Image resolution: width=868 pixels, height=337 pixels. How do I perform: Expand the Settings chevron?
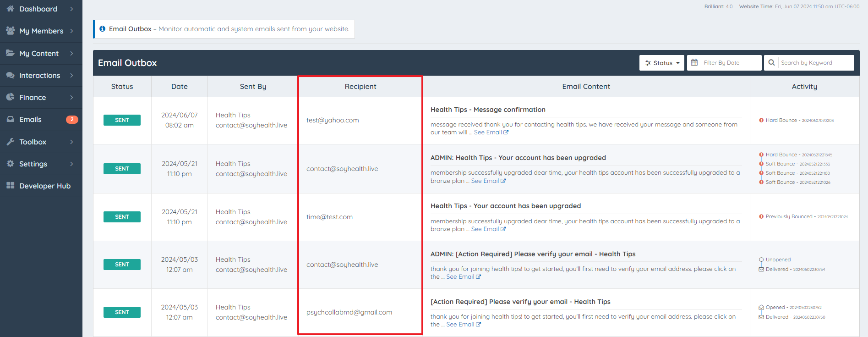click(x=71, y=164)
